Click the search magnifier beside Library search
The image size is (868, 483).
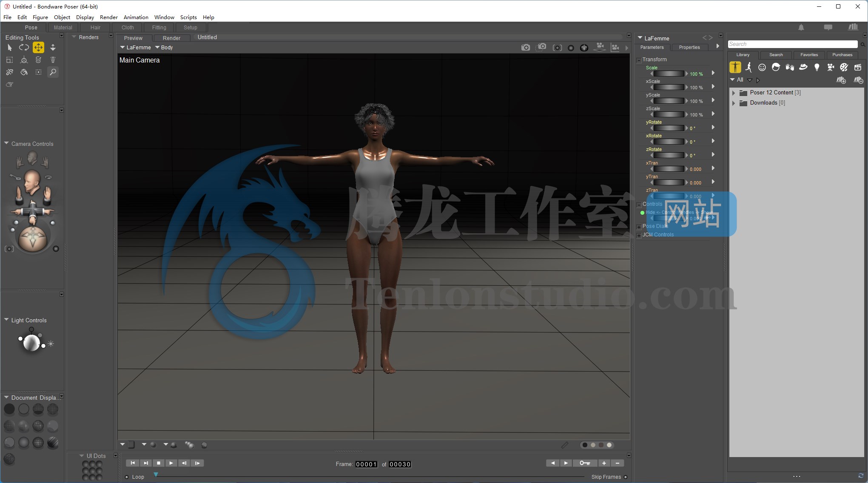(x=863, y=44)
